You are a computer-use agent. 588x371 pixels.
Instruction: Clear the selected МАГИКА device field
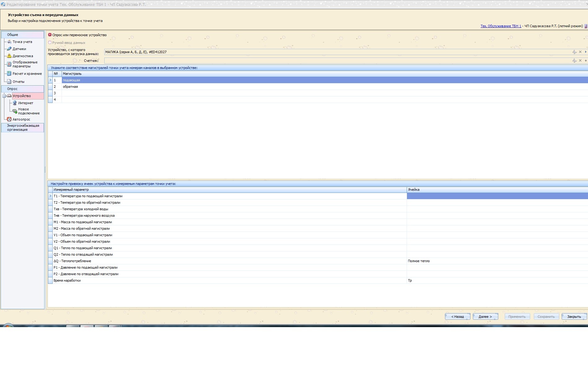click(580, 52)
